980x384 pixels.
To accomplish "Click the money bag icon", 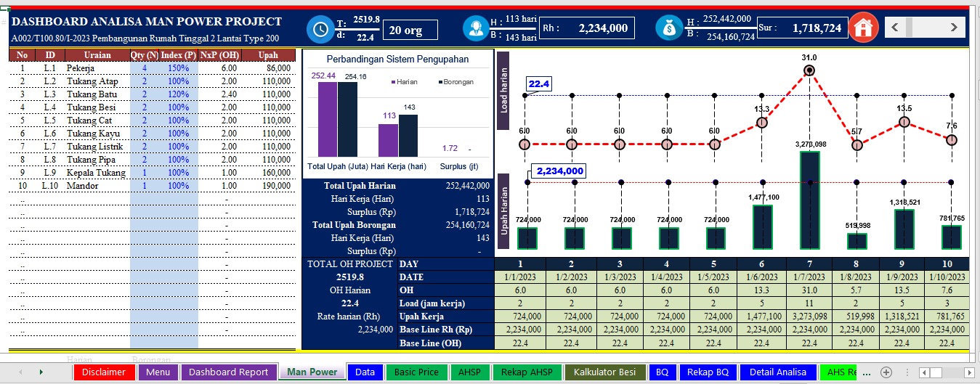I will click(x=668, y=28).
